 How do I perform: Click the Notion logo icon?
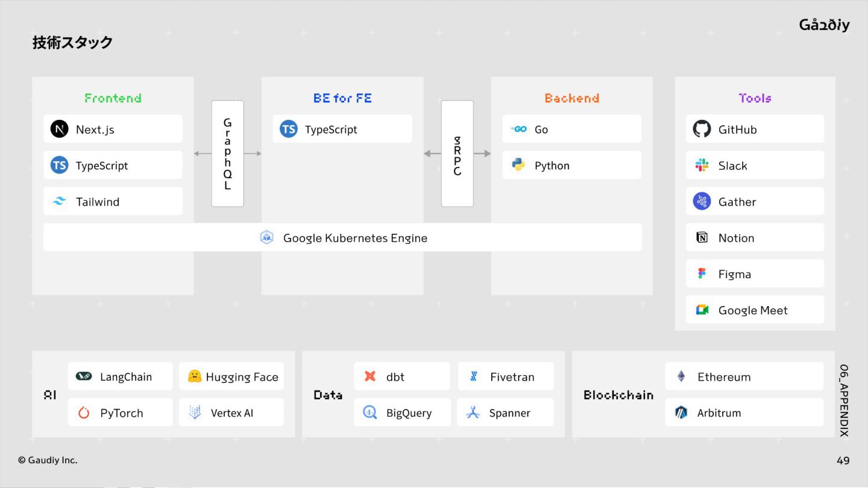tap(702, 238)
